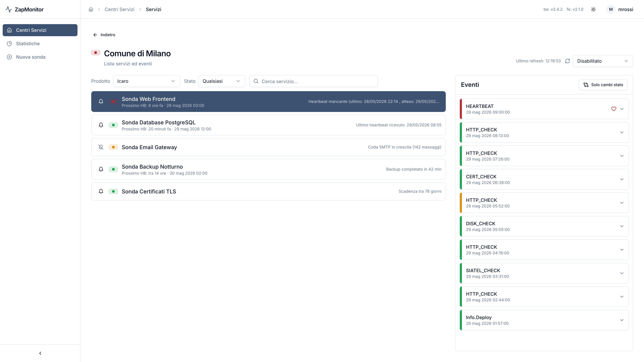The image size is (644, 362).
Task: Click the green status dot of Sonda Backup Notturno
Action: 113,169
